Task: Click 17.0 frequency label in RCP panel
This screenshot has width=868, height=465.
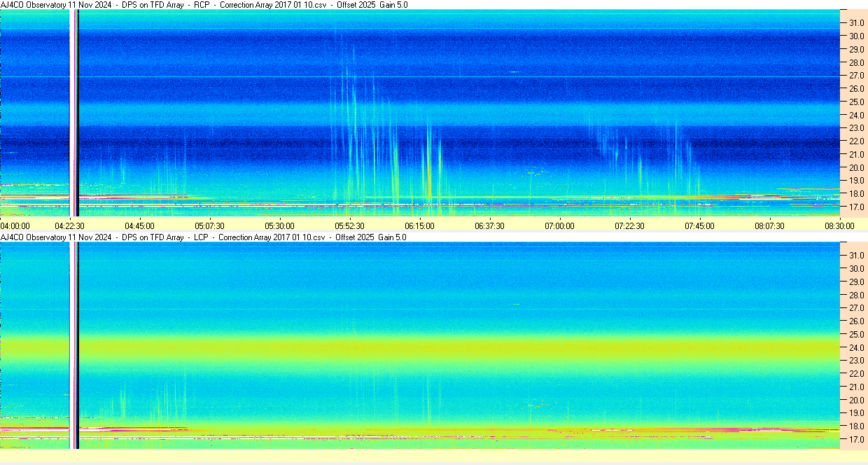Action: [857, 207]
